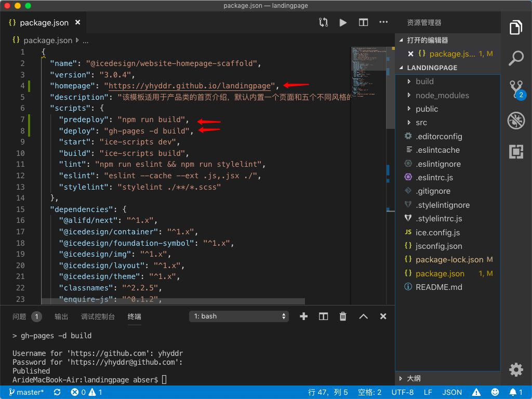Kill the terminal with trash icon
The image size is (532, 399).
coord(343,316)
